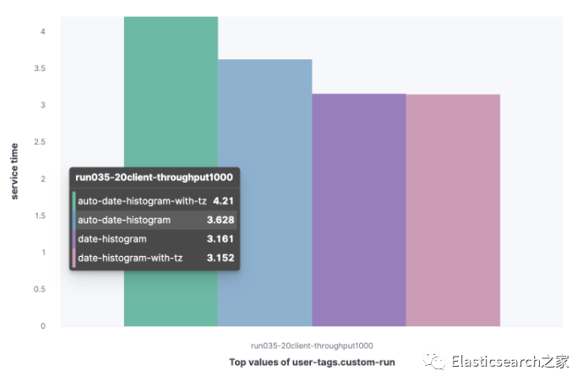
Task: Click the blue color strip in the tooltip
Action: (x=73, y=220)
